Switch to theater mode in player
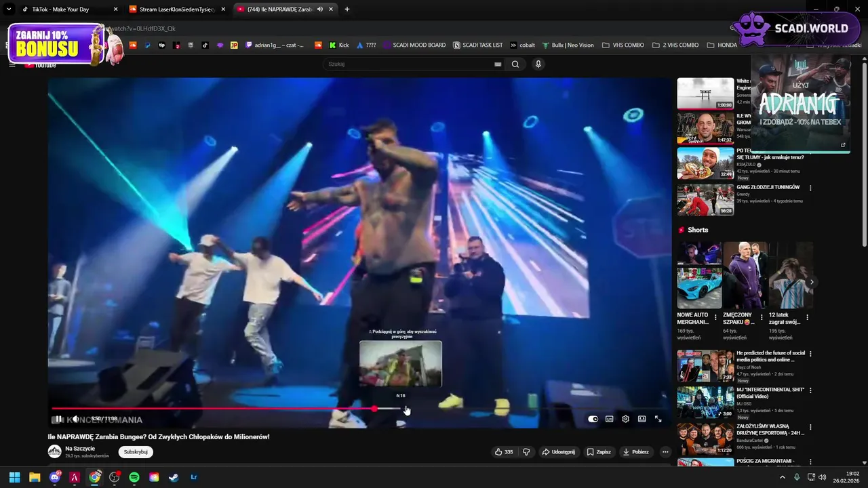868x488 pixels. coord(642,419)
